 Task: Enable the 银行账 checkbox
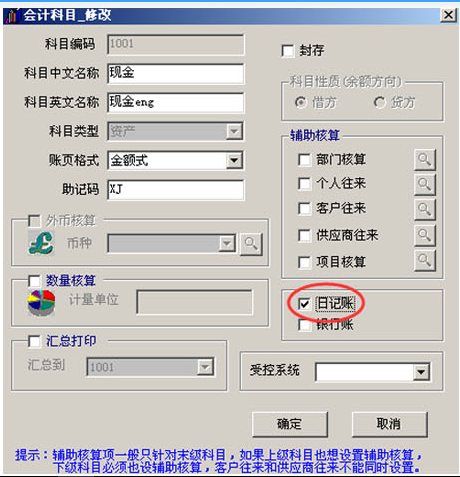(x=304, y=325)
